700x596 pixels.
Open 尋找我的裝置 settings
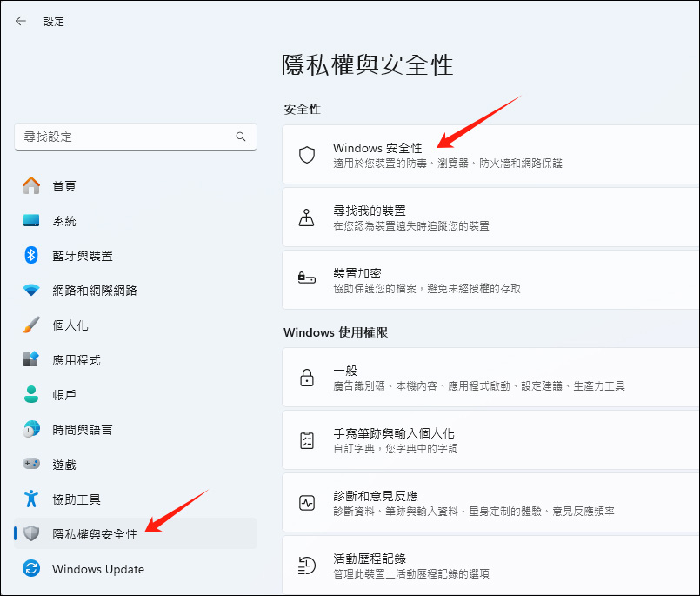click(x=490, y=218)
